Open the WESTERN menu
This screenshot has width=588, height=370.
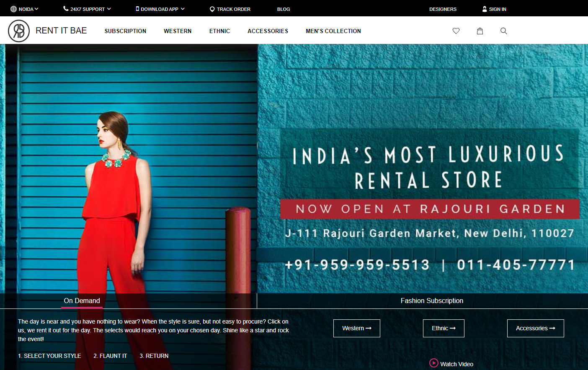tap(178, 31)
